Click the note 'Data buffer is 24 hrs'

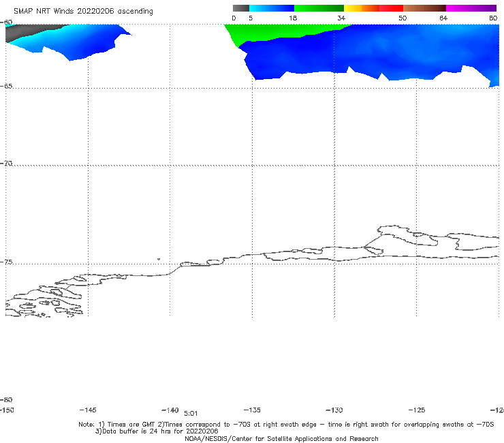[138, 431]
